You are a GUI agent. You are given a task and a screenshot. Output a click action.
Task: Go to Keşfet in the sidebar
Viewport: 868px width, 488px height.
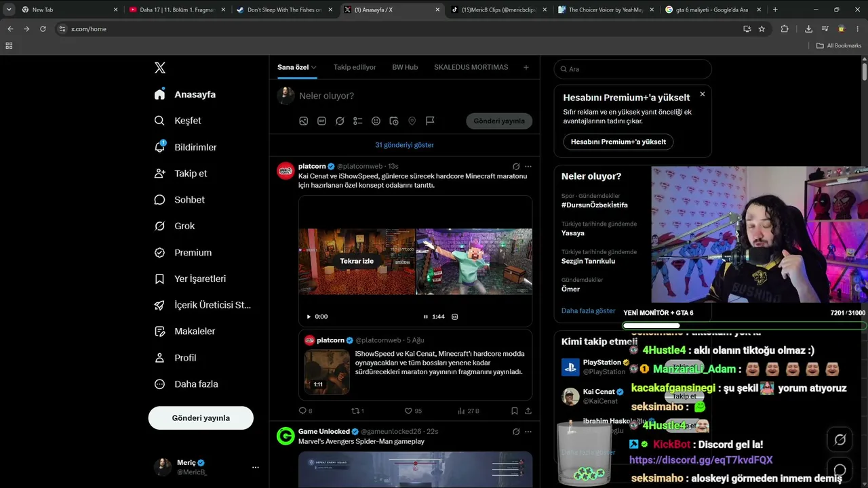point(178,121)
